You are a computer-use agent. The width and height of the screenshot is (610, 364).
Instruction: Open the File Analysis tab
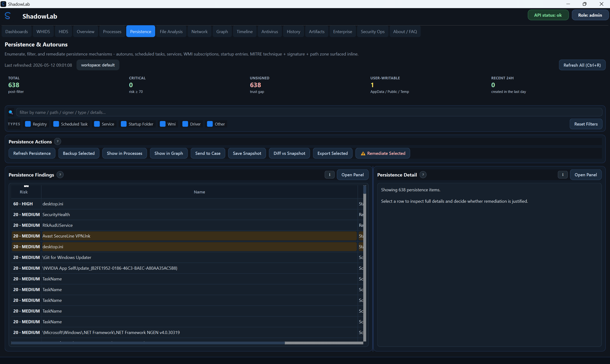[x=171, y=31]
